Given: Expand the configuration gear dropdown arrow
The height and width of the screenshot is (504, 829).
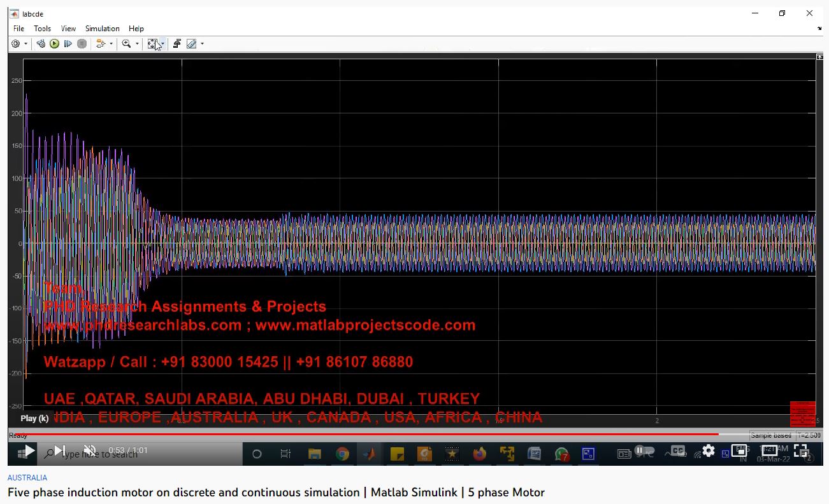Looking at the screenshot, I should click(x=25, y=44).
